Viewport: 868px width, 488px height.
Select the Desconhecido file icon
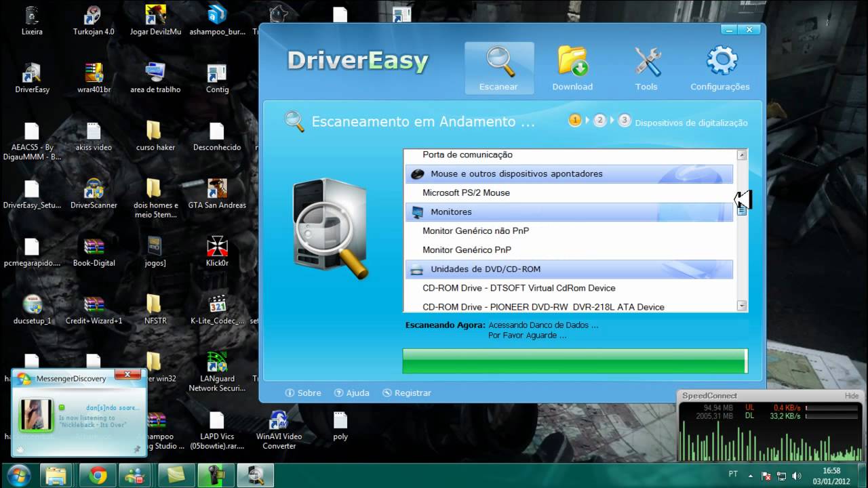point(217,136)
